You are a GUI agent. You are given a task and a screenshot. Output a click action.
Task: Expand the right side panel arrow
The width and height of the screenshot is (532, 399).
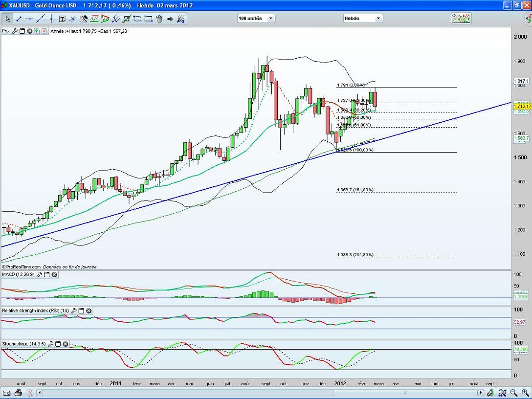point(527,20)
